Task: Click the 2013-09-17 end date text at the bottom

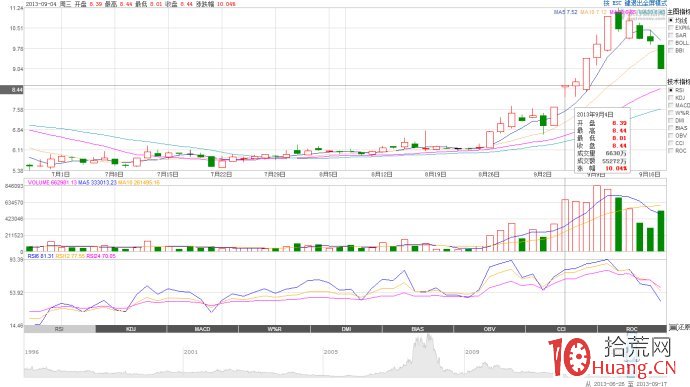Action: click(651, 384)
